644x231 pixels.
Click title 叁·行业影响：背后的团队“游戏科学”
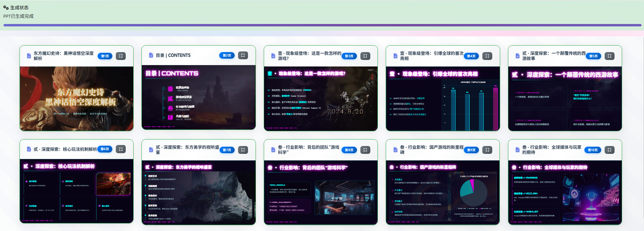(x=309, y=150)
